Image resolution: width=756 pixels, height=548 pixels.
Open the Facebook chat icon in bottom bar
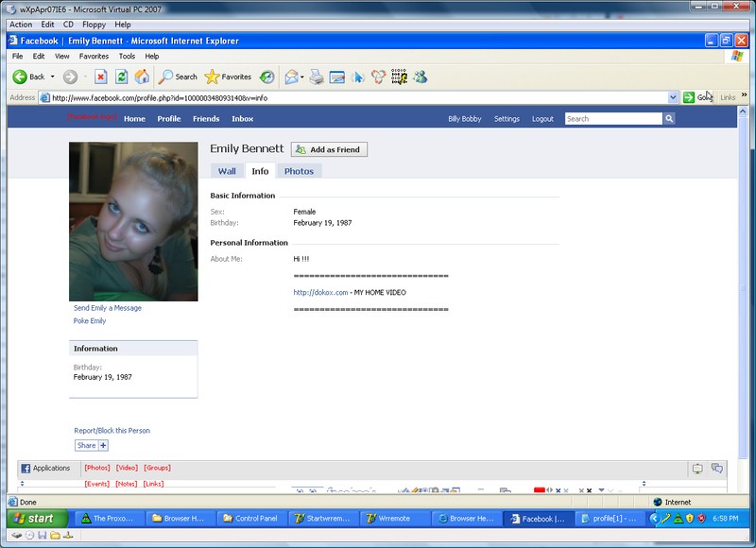(716, 468)
